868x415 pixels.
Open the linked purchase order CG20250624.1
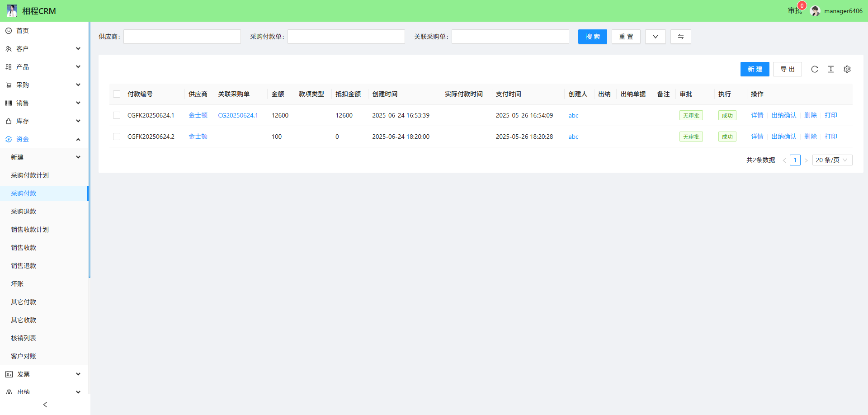click(238, 115)
